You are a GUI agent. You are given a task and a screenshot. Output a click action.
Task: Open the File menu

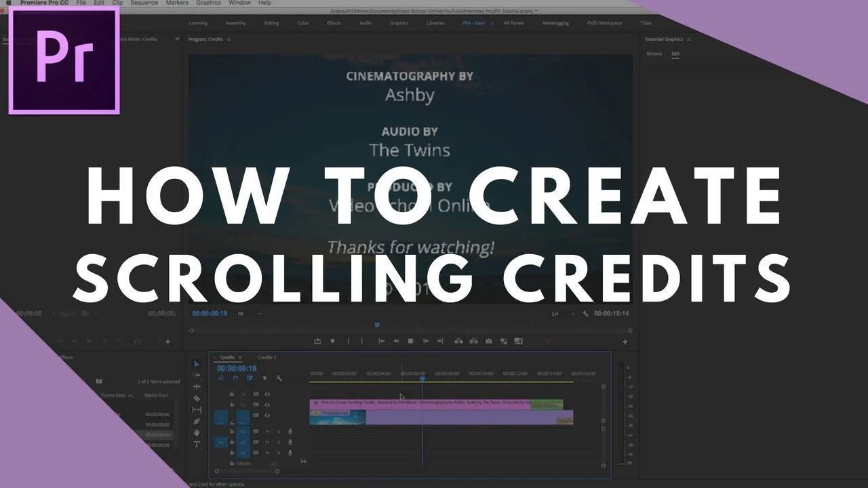81,3
